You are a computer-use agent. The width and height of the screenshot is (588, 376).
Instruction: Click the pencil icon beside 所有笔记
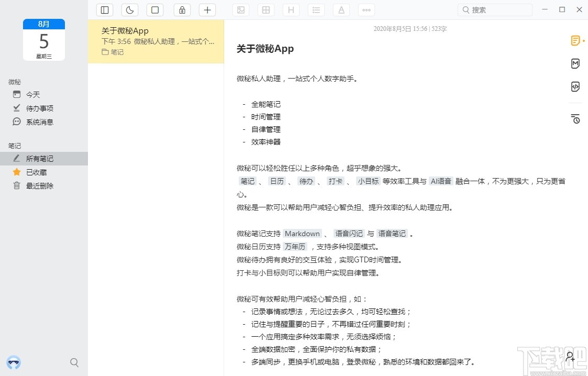[17, 158]
